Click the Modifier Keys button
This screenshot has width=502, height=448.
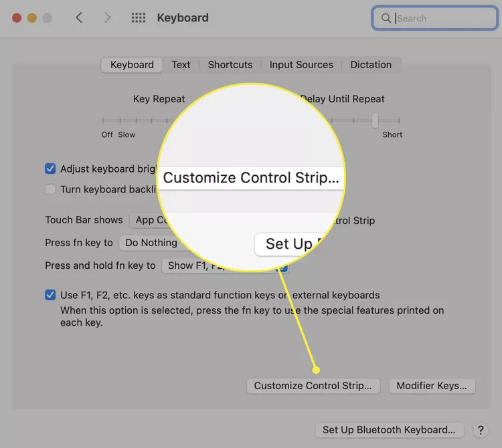[x=432, y=386]
